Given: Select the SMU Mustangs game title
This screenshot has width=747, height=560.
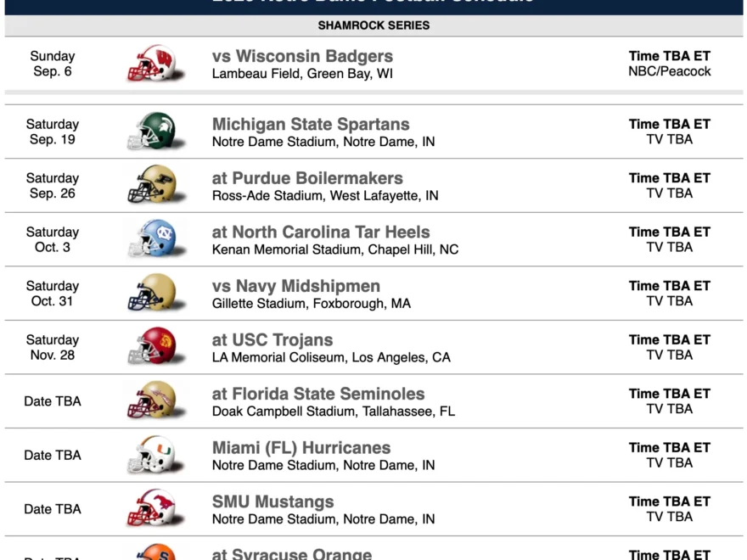Looking at the screenshot, I should coord(273,502).
